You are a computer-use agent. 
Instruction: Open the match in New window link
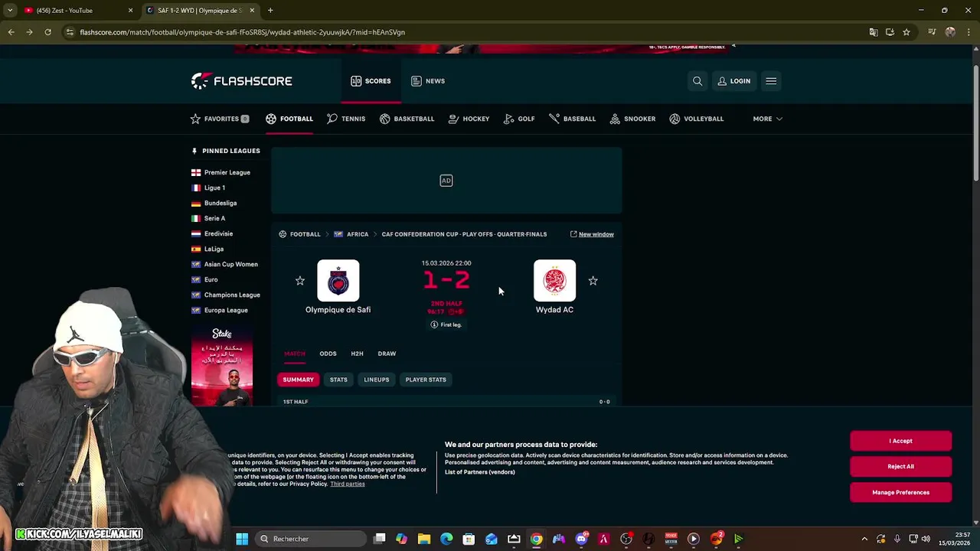[x=592, y=234]
